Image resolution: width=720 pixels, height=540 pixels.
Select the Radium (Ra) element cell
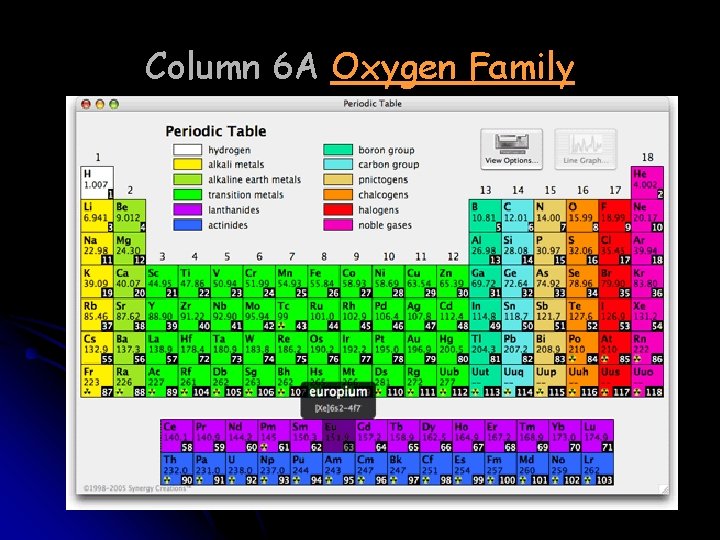129,381
